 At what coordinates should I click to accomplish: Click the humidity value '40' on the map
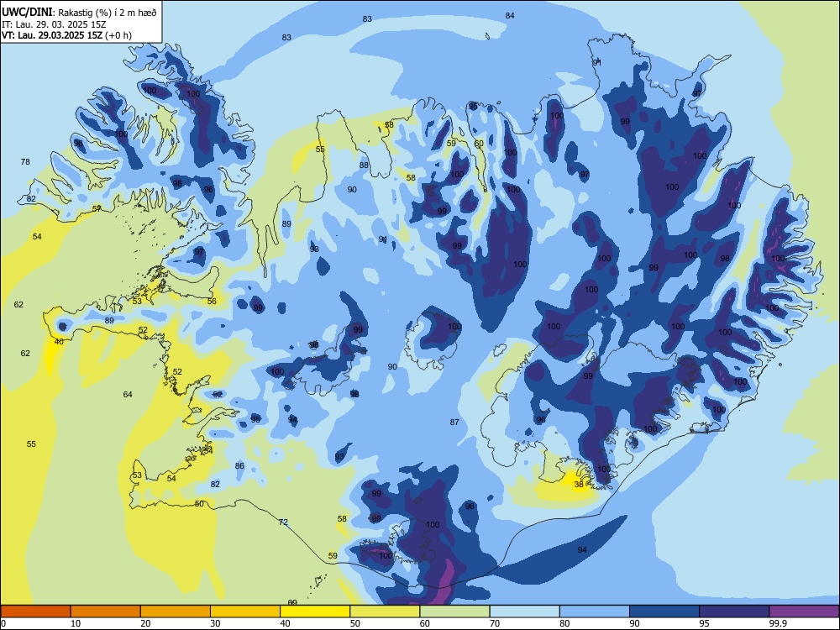[59, 341]
